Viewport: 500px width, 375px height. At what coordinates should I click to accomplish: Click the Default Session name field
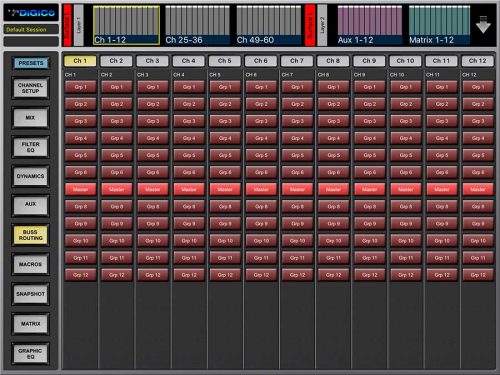[x=31, y=29]
